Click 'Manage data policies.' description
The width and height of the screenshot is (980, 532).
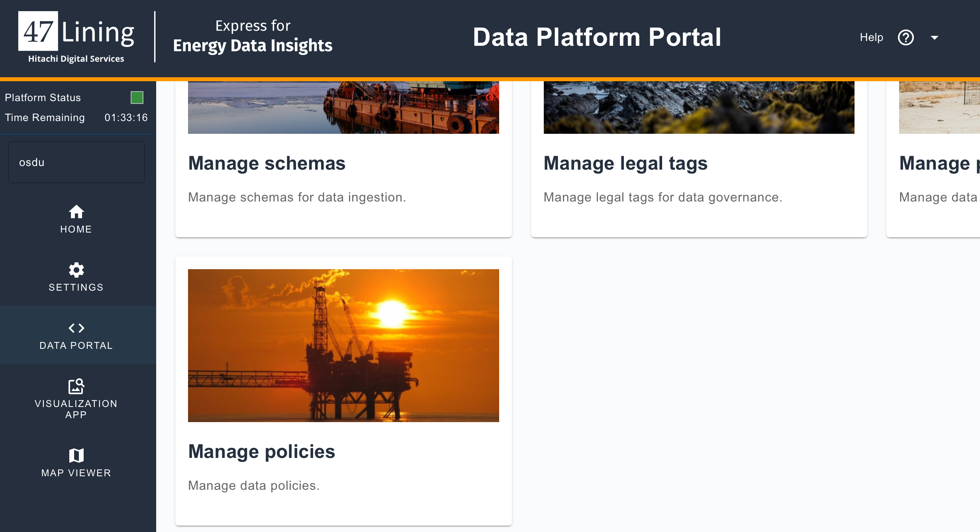[x=254, y=485]
